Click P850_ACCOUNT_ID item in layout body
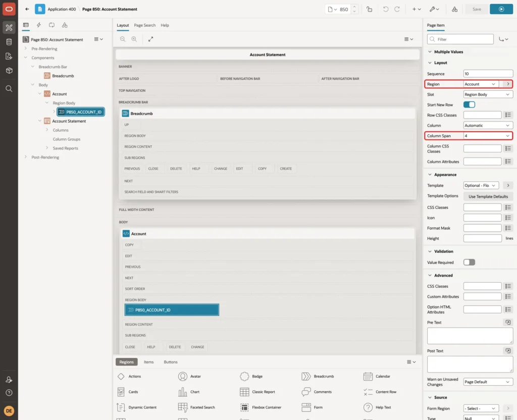517x420 pixels. [172, 309]
